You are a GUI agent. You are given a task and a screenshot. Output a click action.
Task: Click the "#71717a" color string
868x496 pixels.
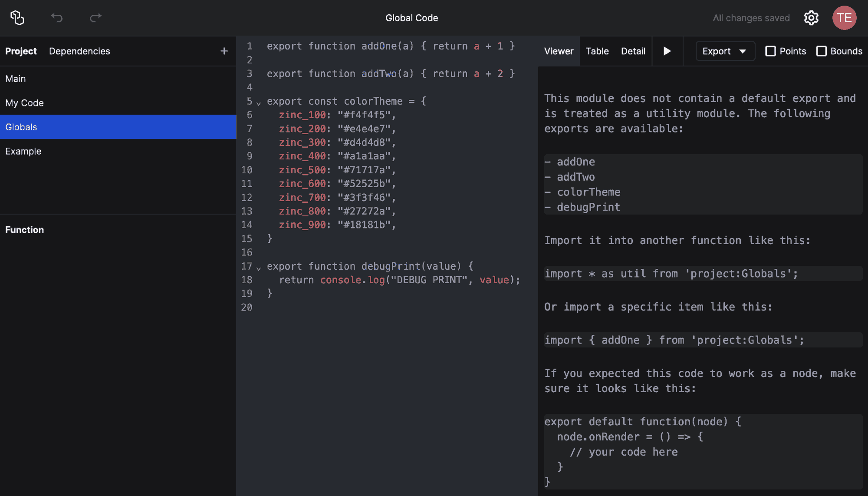pos(364,170)
